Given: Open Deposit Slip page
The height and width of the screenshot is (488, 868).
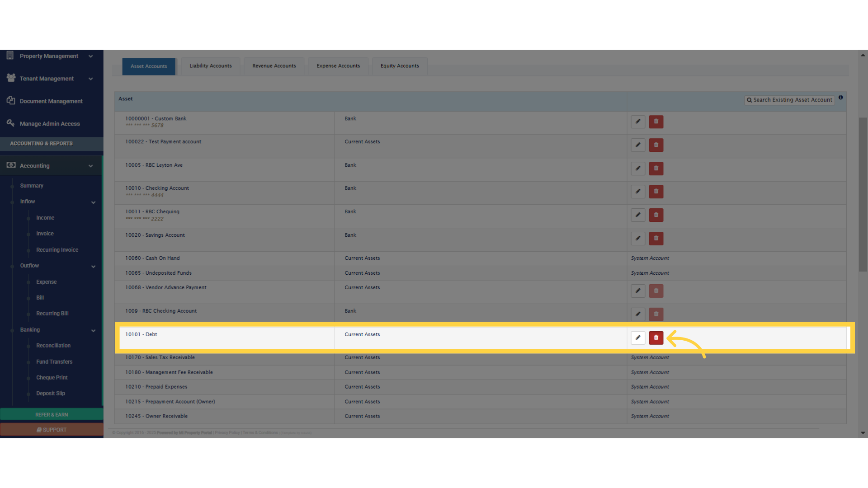Looking at the screenshot, I should (x=51, y=394).
